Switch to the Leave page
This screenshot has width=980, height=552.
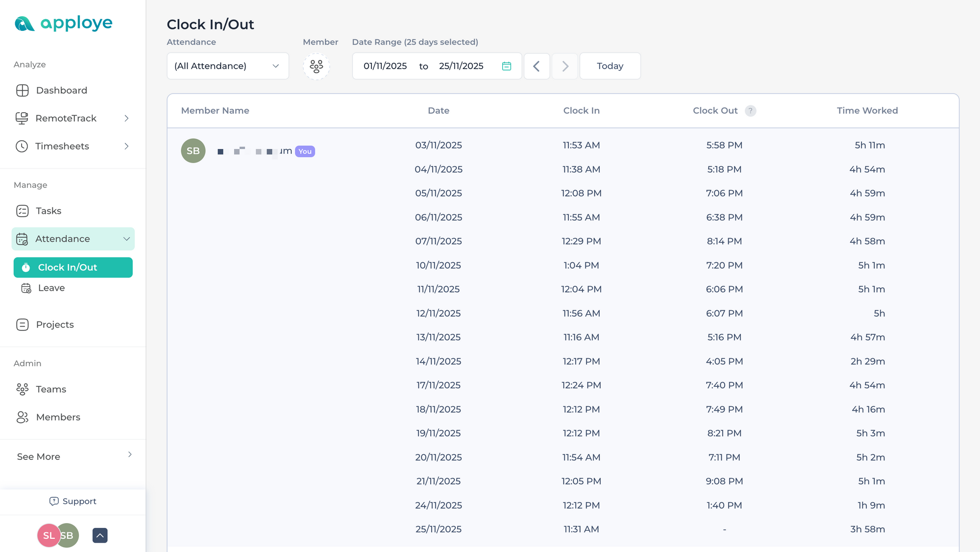point(50,288)
